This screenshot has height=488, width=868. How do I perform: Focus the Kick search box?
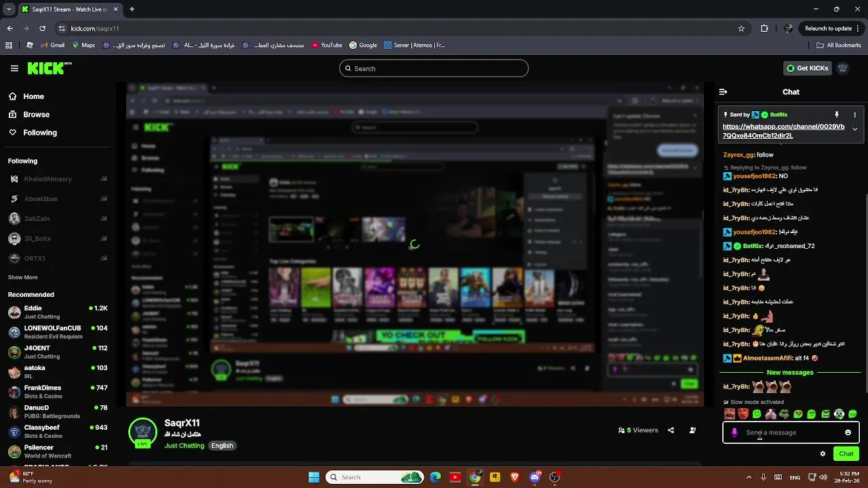click(434, 68)
